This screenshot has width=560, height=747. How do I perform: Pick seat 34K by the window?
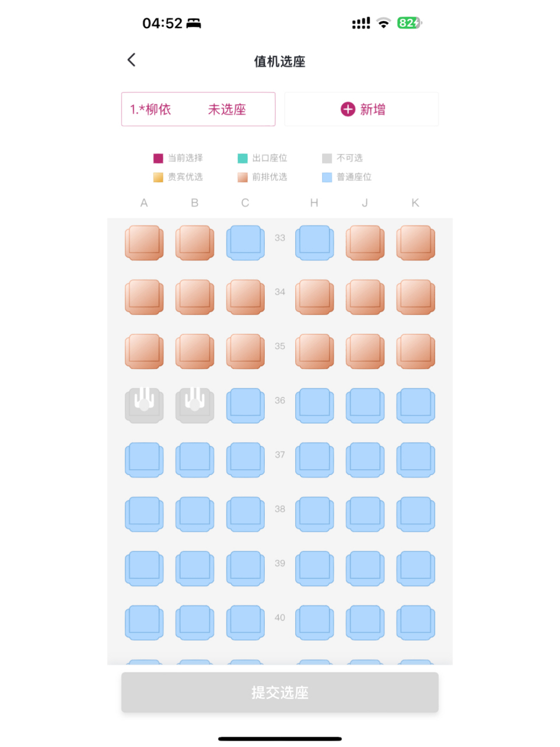click(415, 296)
